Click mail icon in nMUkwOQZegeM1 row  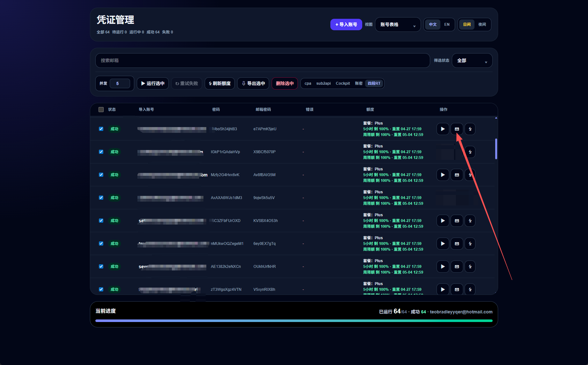point(457,244)
